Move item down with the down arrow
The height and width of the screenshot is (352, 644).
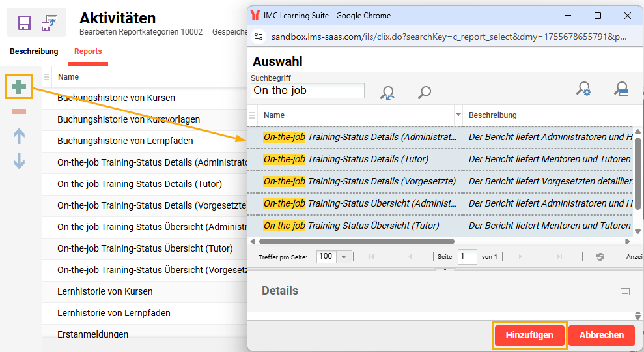19,161
